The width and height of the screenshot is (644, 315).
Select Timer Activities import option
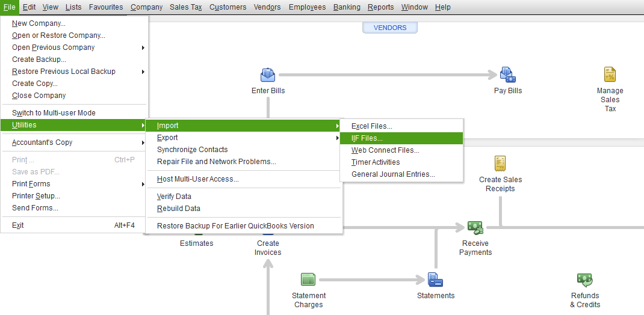point(401,162)
